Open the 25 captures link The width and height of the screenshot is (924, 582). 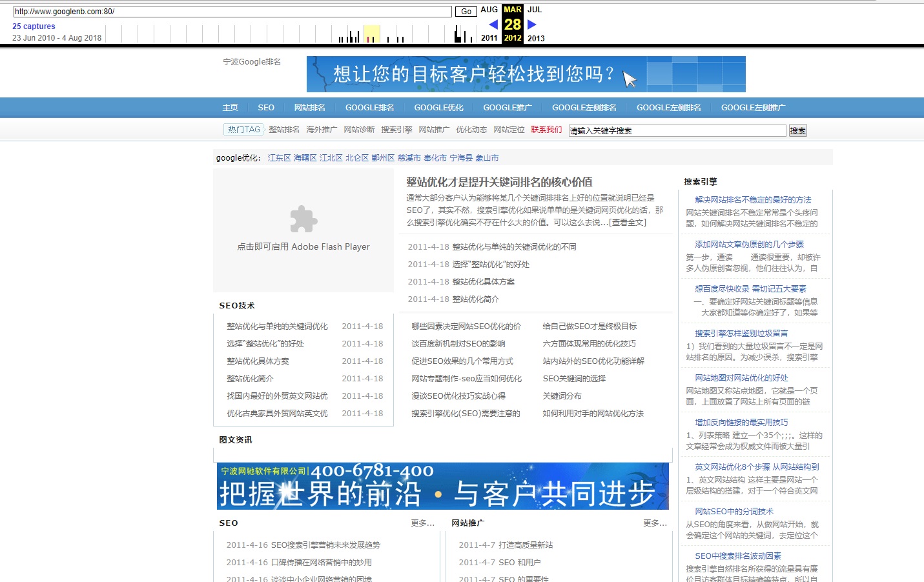34,26
